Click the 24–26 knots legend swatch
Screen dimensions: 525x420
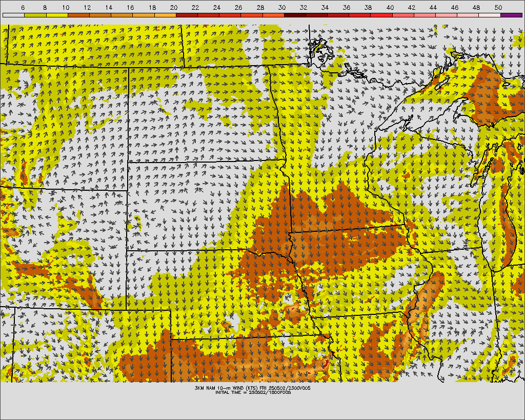tap(230, 15)
